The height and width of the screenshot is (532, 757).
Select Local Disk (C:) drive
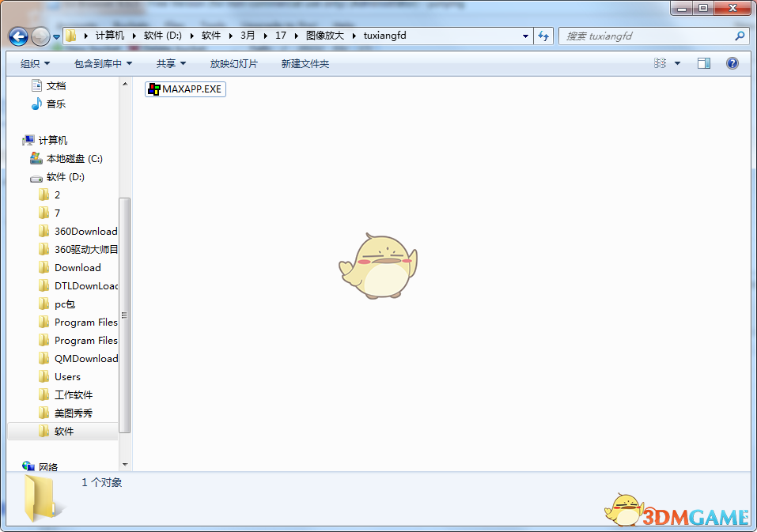click(x=74, y=158)
